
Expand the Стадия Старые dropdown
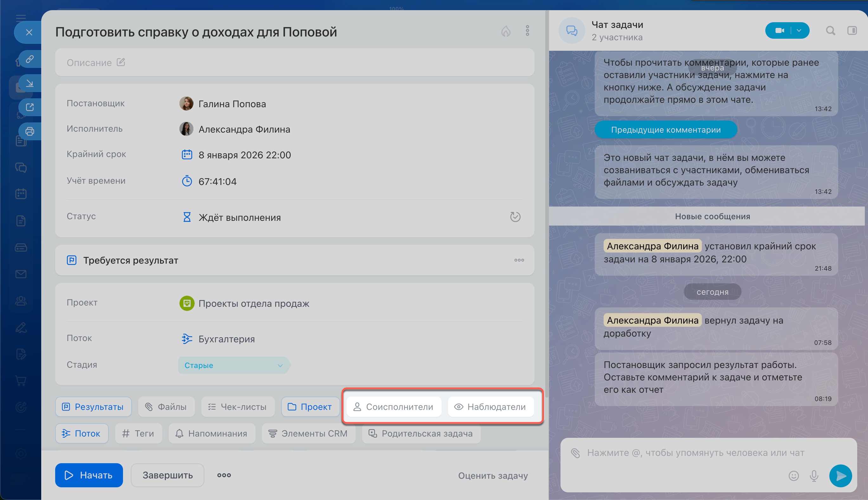[280, 365]
